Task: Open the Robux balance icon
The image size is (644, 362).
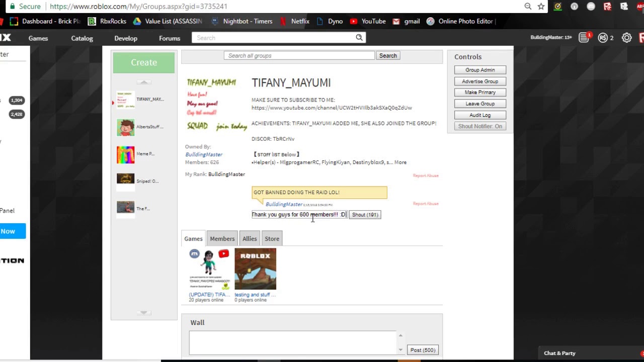Action: (x=603, y=38)
